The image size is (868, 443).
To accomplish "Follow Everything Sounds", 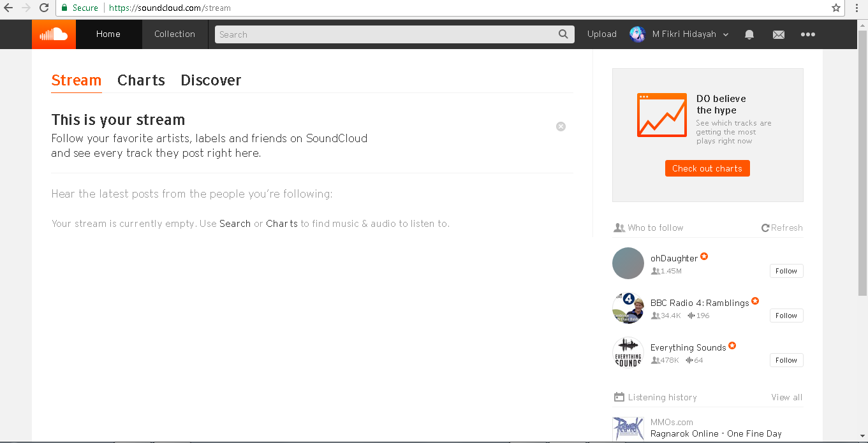I will 786,360.
